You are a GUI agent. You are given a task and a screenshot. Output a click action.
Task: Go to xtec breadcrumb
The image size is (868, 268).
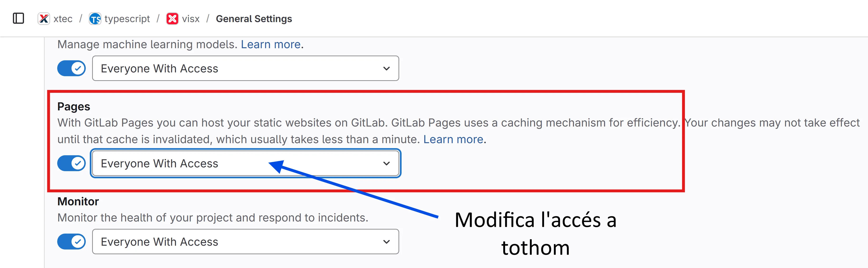point(63,19)
